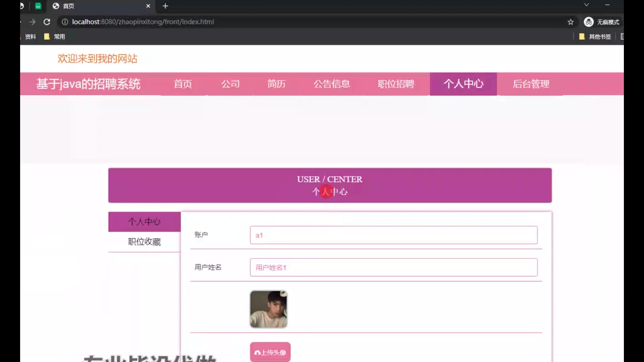Open 职位收藏 in the left sidebar
This screenshot has width=644, height=362.
pos(144,242)
